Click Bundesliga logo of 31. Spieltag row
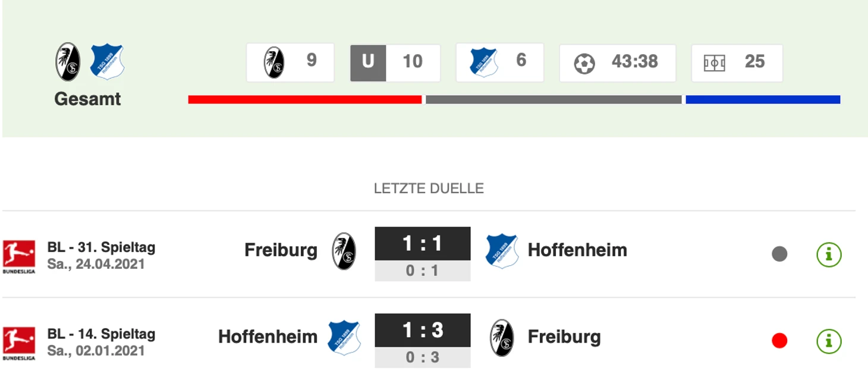This screenshot has width=868, height=383. tap(19, 256)
